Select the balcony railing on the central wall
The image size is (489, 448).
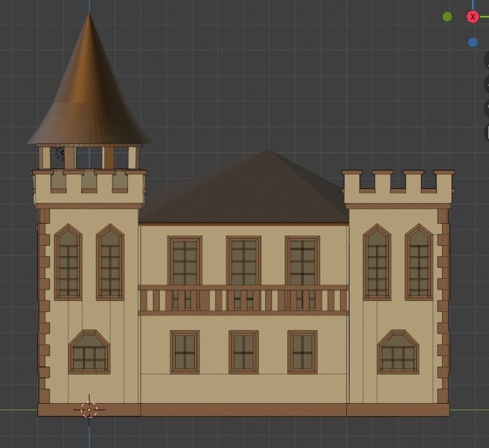coord(244,300)
